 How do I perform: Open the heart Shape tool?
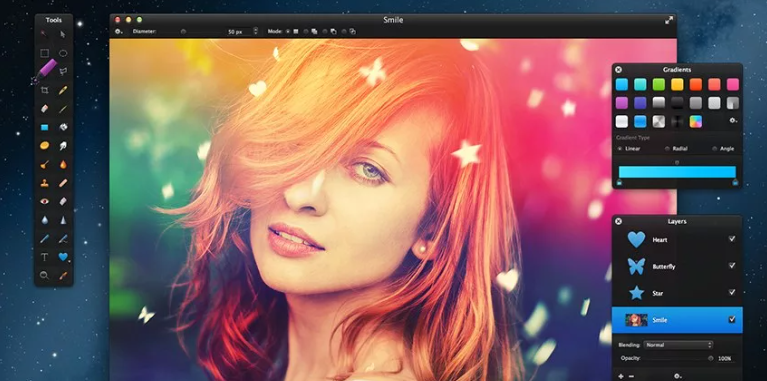[x=63, y=257]
